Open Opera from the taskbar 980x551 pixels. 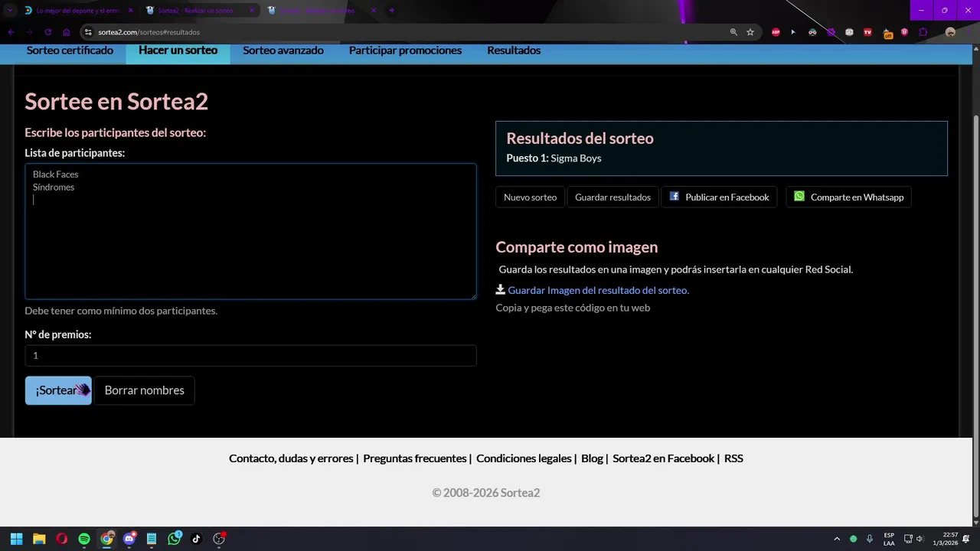pos(61,539)
